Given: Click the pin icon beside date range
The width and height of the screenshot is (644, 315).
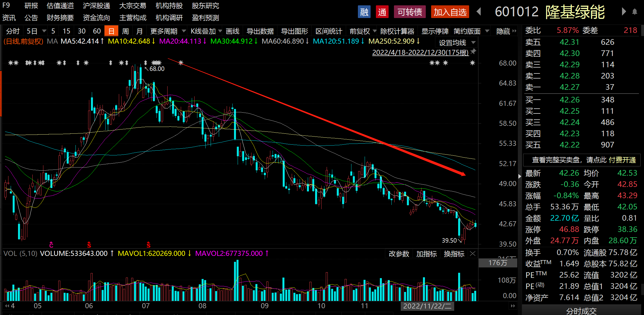Looking at the screenshot, I should [x=473, y=52].
